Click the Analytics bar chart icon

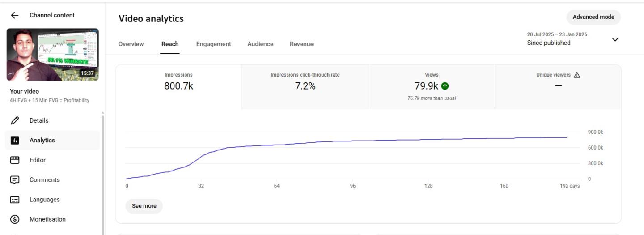[15, 140]
